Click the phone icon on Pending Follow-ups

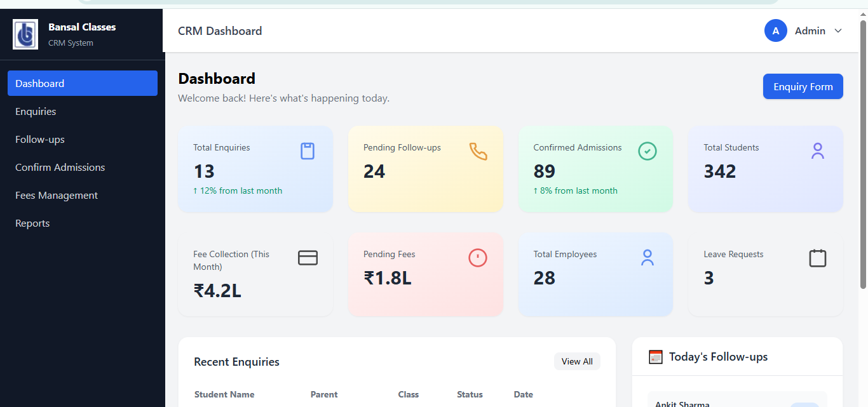[478, 151]
